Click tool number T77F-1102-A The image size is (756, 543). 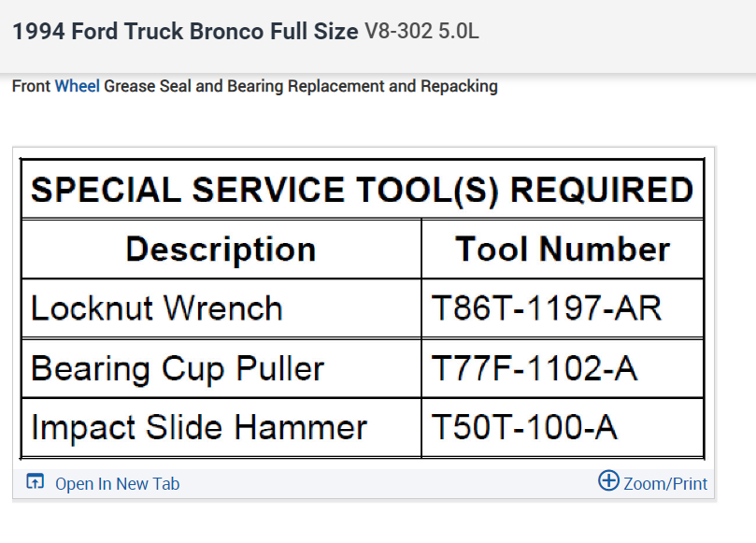pos(535,368)
